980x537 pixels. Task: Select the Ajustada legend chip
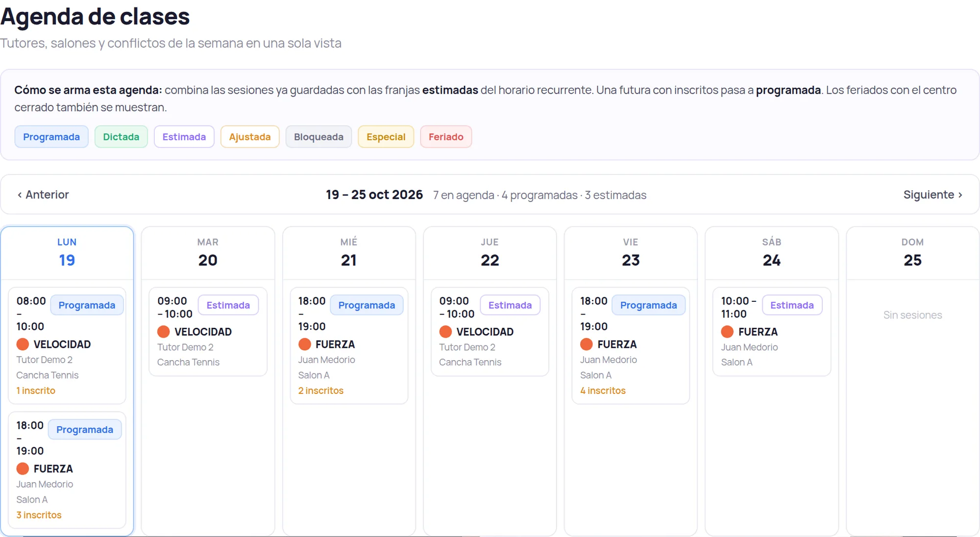(x=250, y=137)
